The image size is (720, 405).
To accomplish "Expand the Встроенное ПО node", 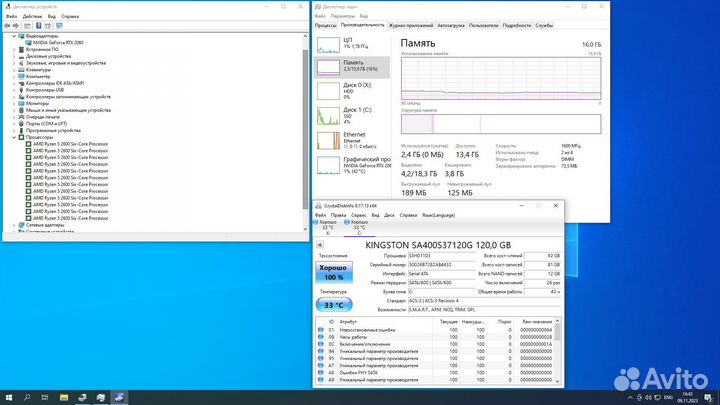I will [14, 50].
